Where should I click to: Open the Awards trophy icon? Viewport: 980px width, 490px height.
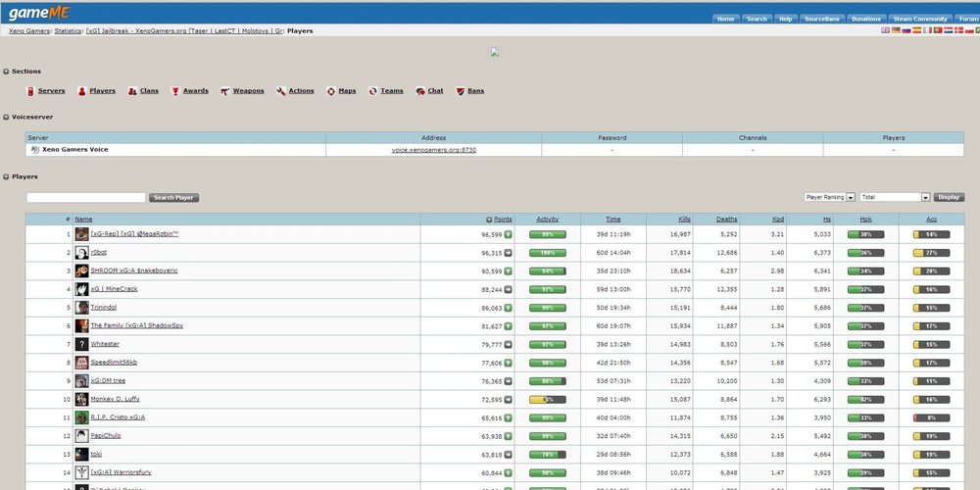click(x=175, y=91)
